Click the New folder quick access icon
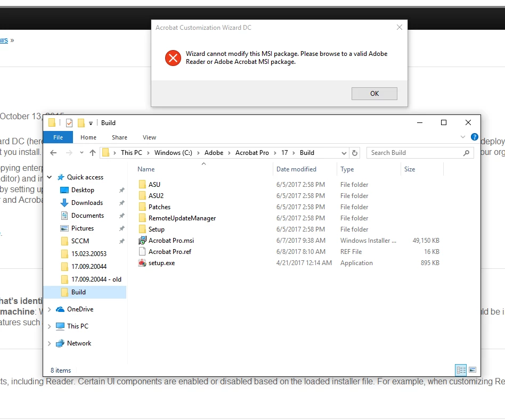Viewport: 505px width, 420px height. (81, 123)
